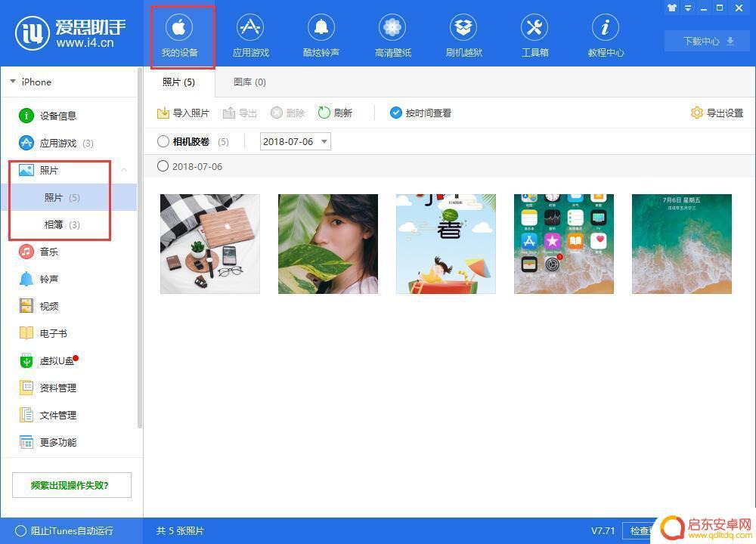Select 视频 in the sidebar
This screenshot has width=756, height=544.
tap(39, 306)
